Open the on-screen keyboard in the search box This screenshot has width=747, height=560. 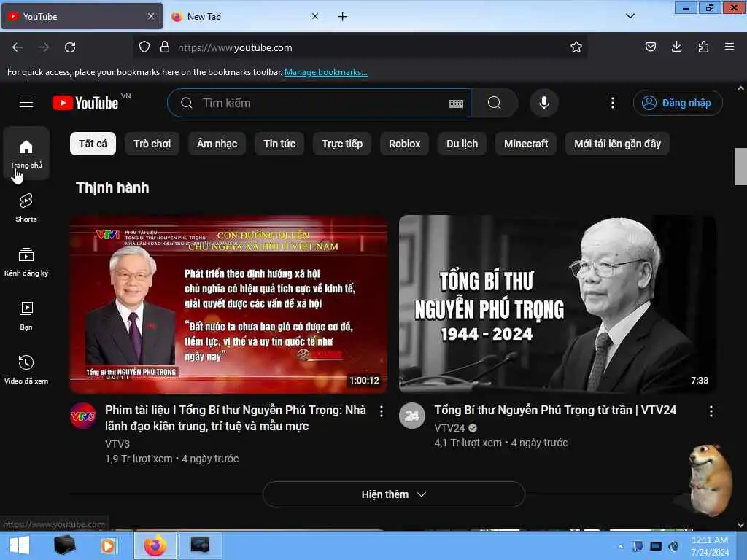click(x=456, y=104)
